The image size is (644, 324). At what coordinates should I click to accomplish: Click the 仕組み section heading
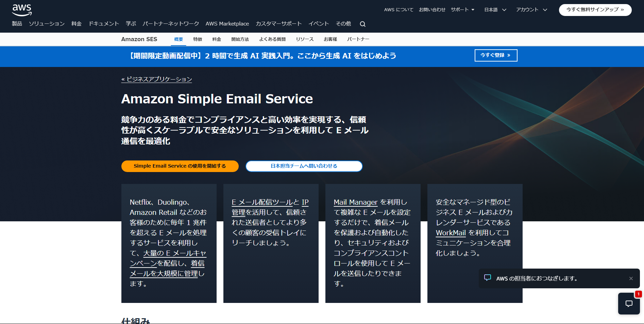[x=135, y=321]
